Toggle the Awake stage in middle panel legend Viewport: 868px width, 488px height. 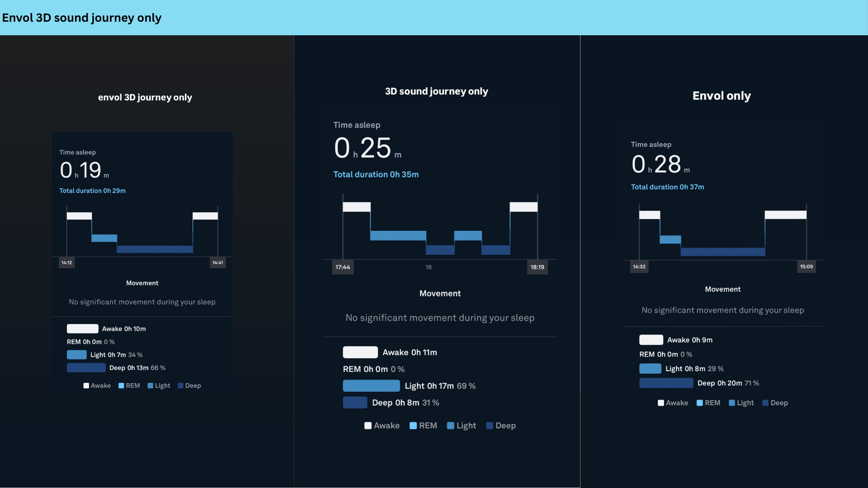pos(367,425)
